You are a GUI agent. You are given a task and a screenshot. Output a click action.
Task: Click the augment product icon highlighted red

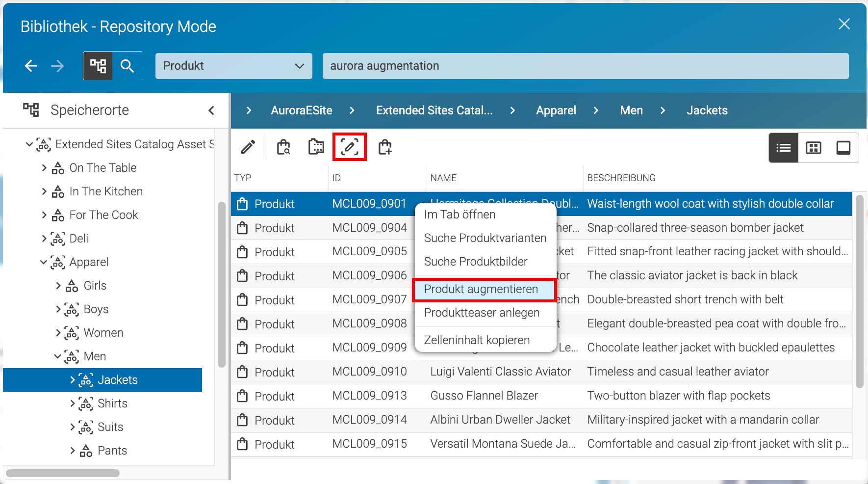(350, 147)
